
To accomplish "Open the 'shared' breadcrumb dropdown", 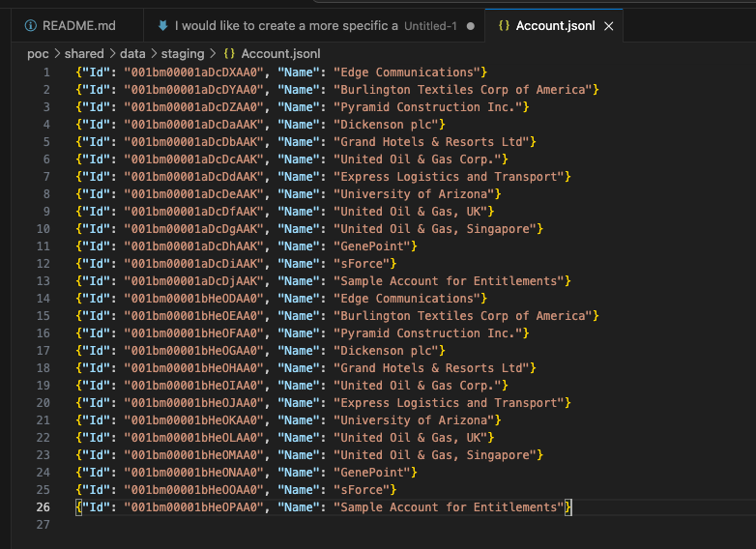I will (84, 54).
